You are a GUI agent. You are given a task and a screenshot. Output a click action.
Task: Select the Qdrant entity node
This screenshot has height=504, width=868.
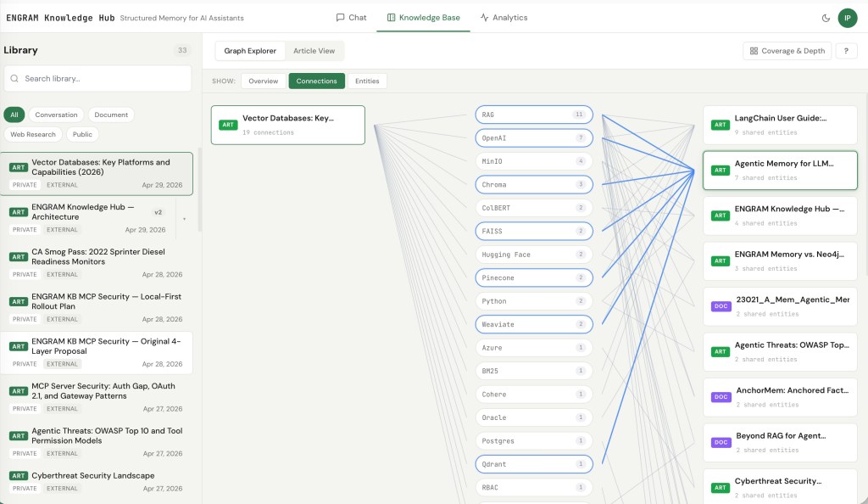[x=534, y=463]
